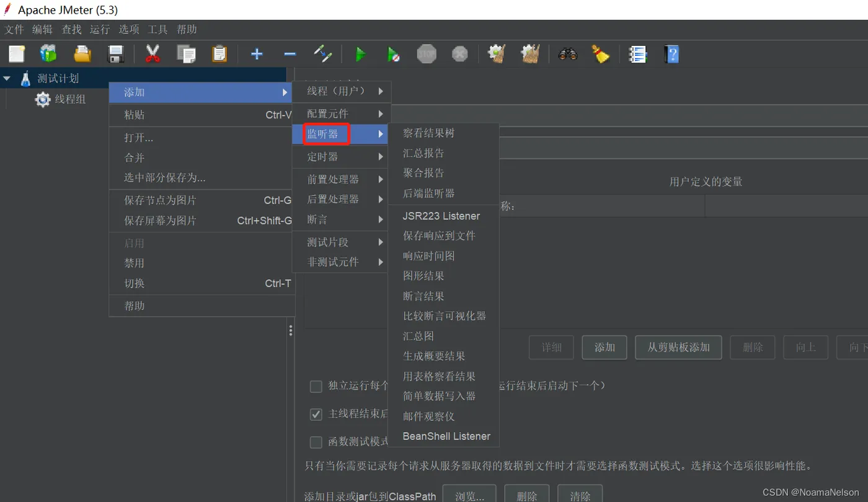Open the 线程（用户）submenu

342,91
